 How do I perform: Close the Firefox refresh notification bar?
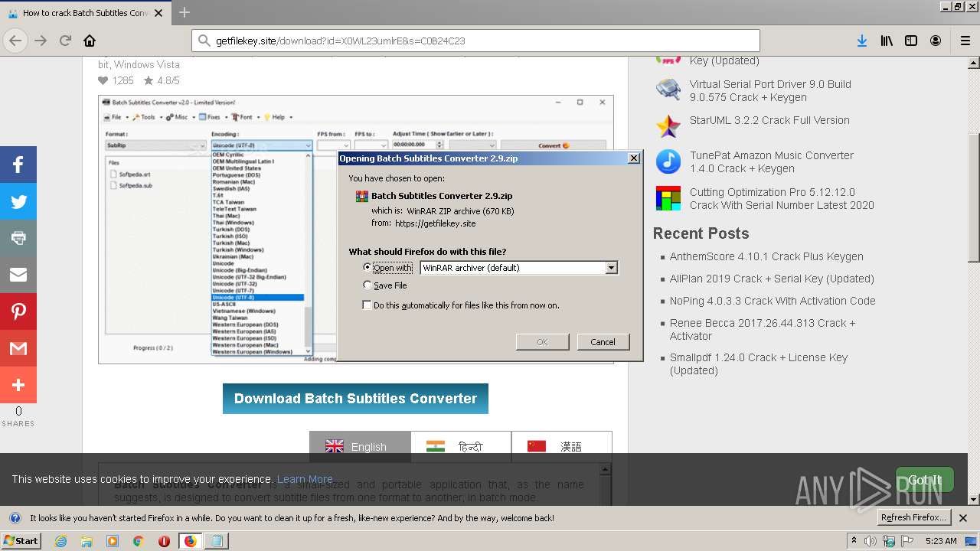[963, 518]
